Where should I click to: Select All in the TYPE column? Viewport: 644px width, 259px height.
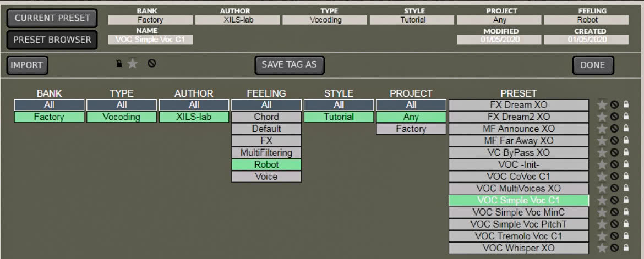(122, 105)
